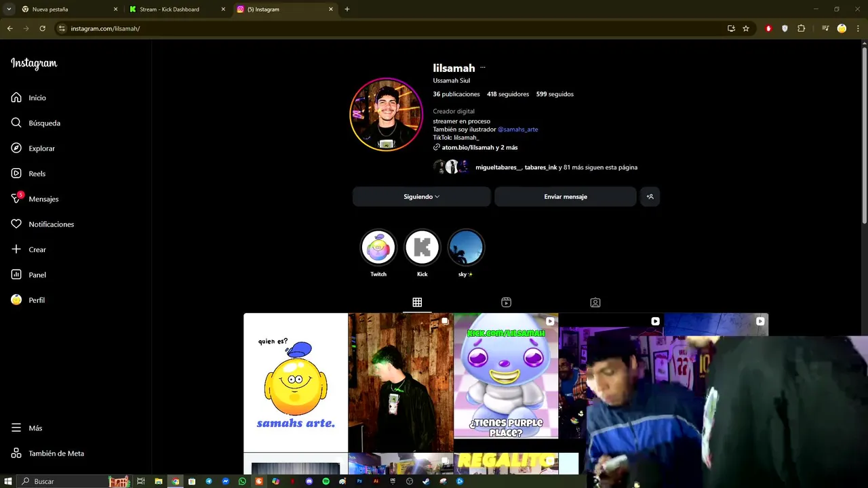Open the @samahs_arte mention link
The height and width of the screenshot is (488, 868).
[x=517, y=129]
